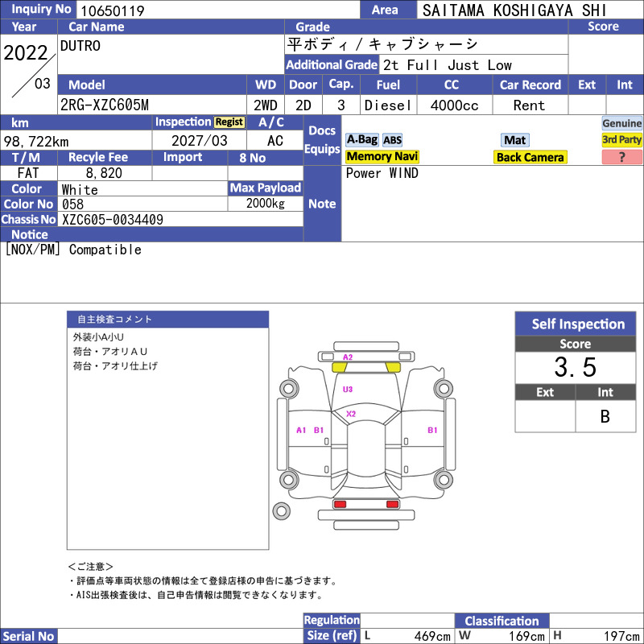Click the spare tire circle on diagram

pos(281,511)
